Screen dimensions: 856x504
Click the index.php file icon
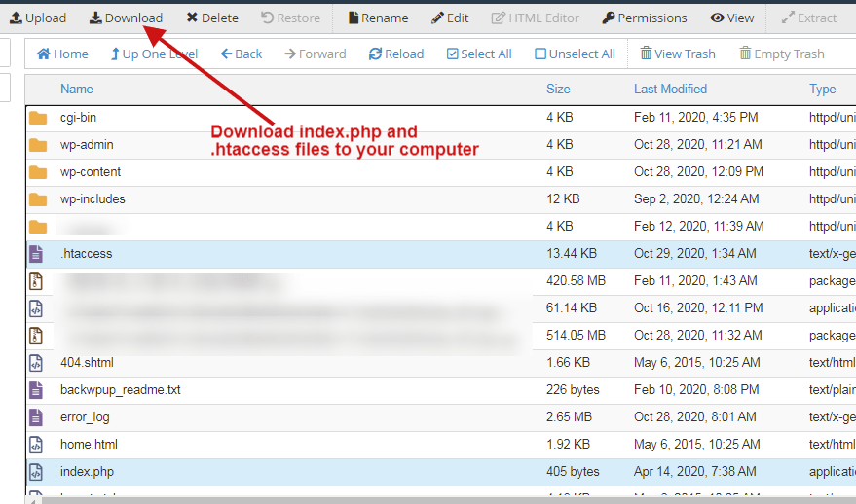[x=36, y=472]
